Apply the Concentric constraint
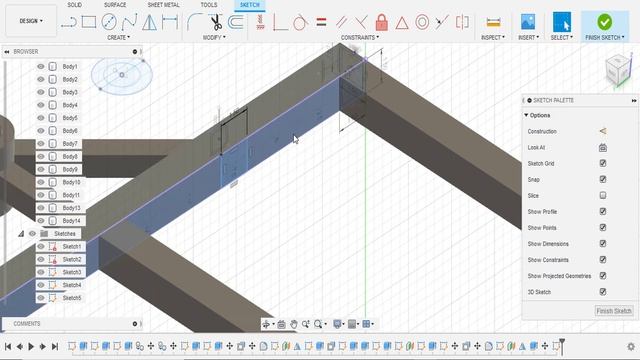Image resolution: width=640 pixels, height=360 pixels. 422,22
